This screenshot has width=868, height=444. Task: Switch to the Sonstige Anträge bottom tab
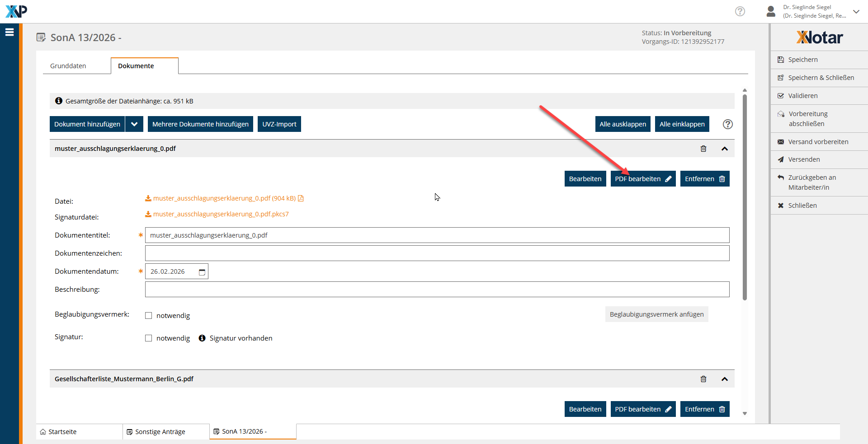pyautogui.click(x=160, y=432)
